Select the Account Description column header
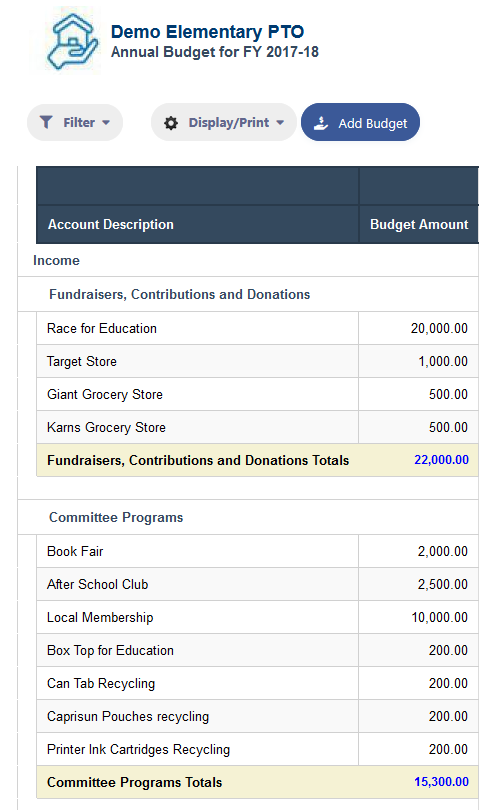The width and height of the screenshot is (497, 810). [111, 224]
